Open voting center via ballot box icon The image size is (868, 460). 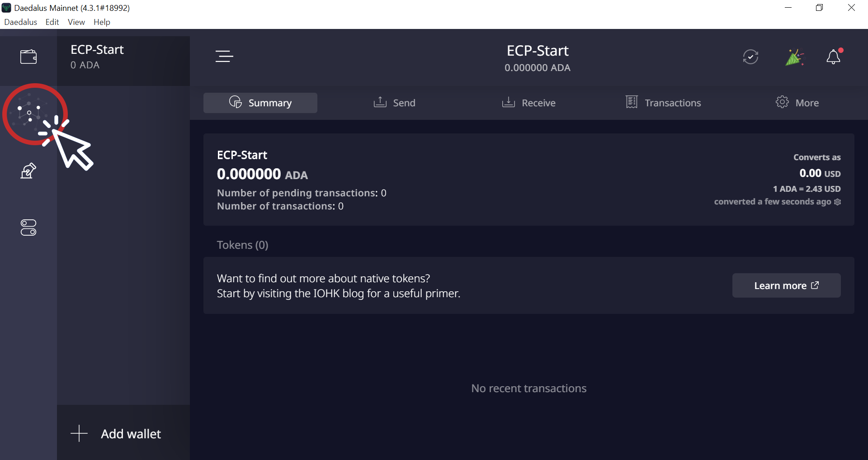(x=28, y=171)
